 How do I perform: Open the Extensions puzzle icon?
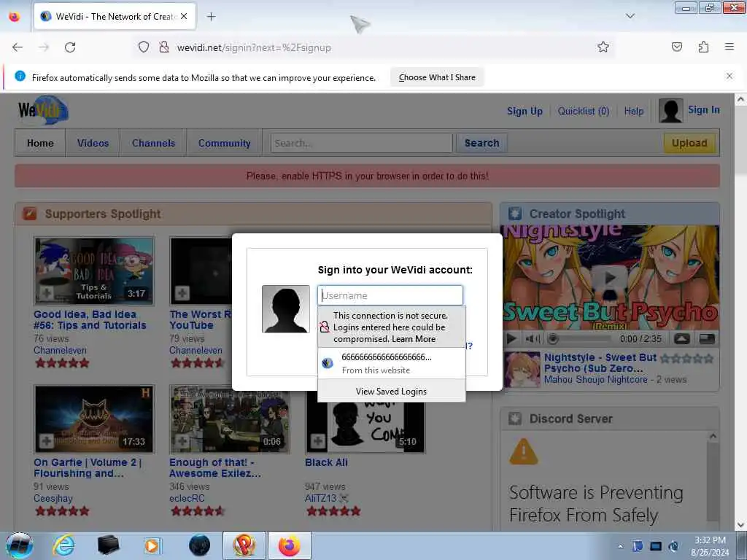coord(703,47)
